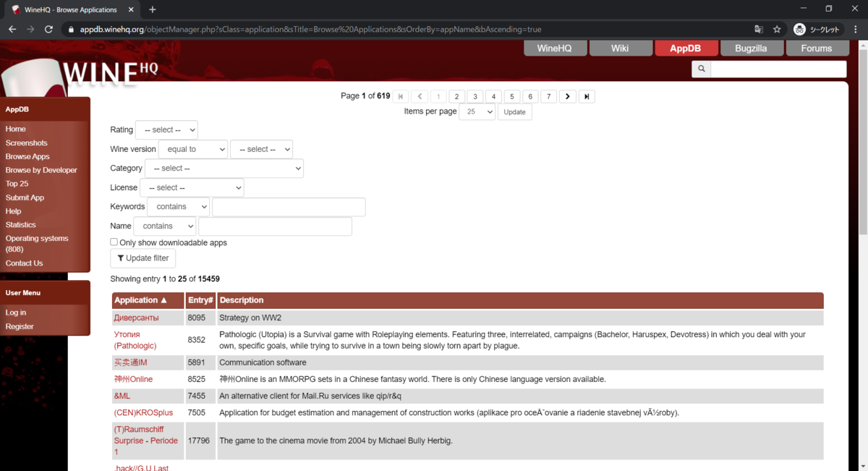Image resolution: width=868 pixels, height=471 pixels.
Task: Open a new browser tab with plus icon
Action: (x=152, y=9)
